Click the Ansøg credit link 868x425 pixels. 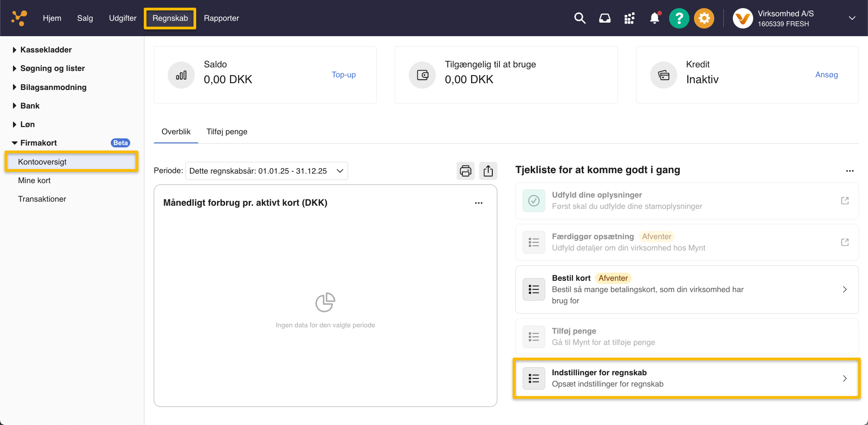826,75
